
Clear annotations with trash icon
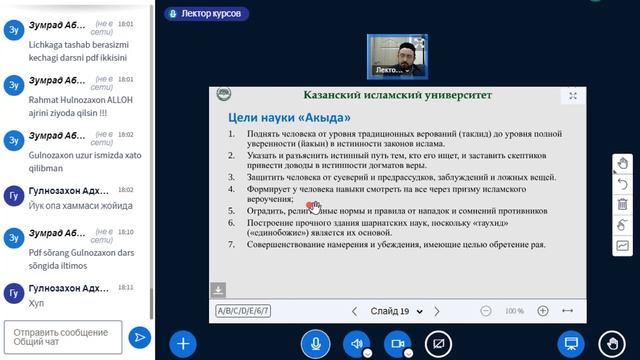pyautogui.click(x=622, y=204)
